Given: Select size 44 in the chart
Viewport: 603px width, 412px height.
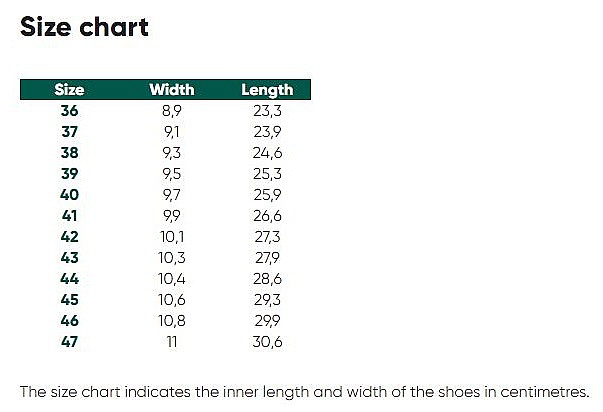Looking at the screenshot, I should click(69, 279).
